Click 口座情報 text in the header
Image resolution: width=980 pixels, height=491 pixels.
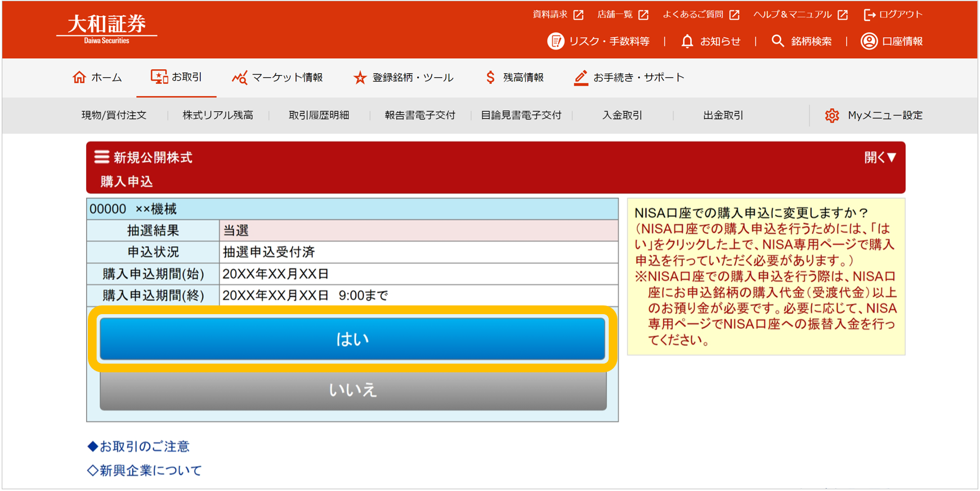point(903,41)
